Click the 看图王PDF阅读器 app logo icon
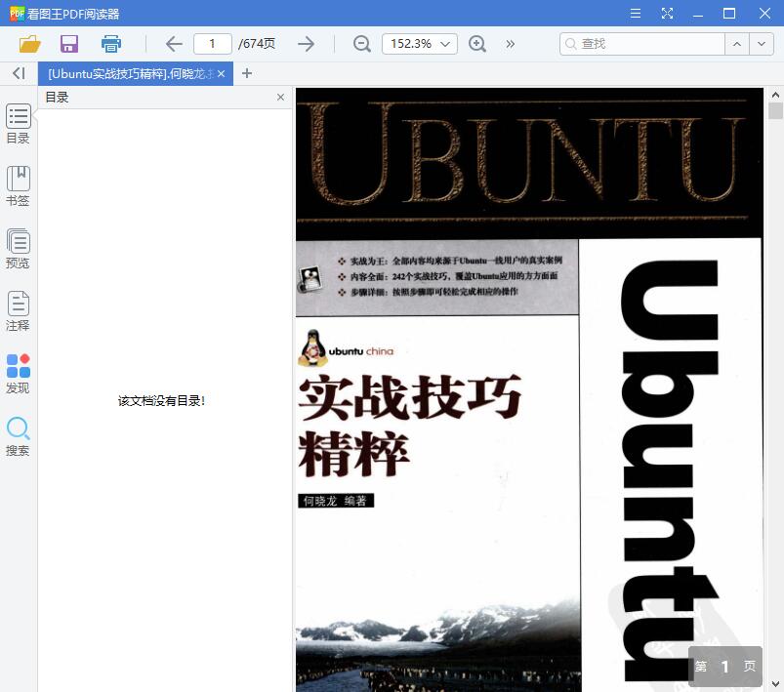 tap(17, 13)
